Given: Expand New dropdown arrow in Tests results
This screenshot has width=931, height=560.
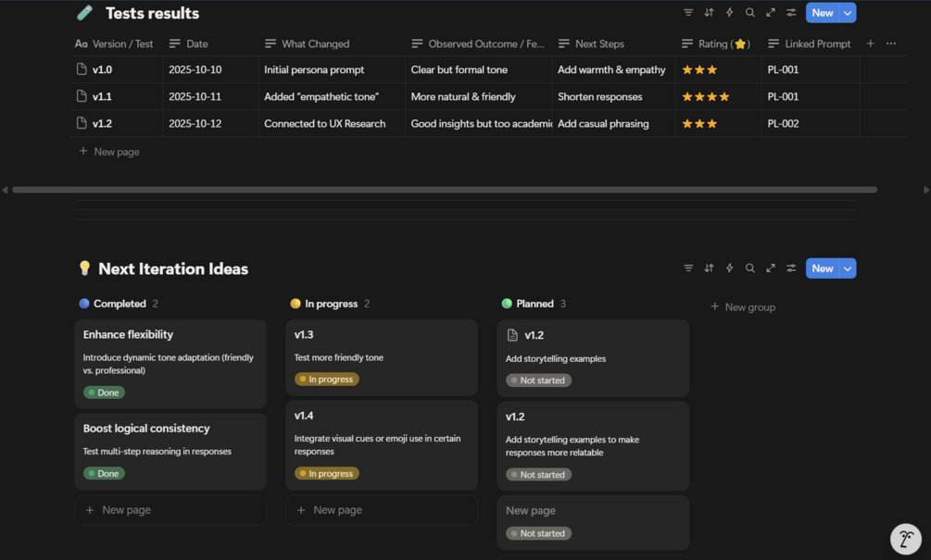Looking at the screenshot, I should tap(848, 13).
